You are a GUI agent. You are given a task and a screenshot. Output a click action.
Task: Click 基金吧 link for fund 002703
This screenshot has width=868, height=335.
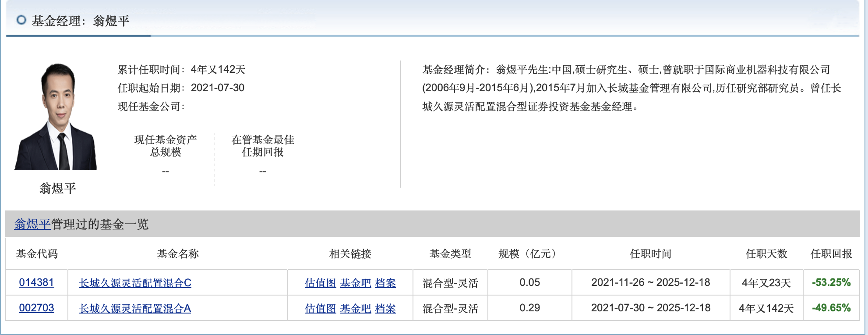point(355,309)
